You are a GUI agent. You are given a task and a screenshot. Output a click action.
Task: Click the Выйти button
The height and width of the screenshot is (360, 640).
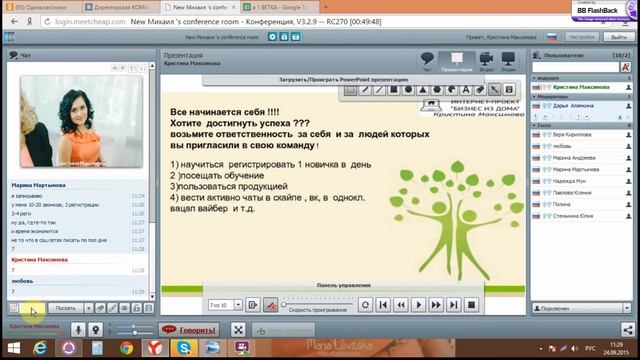(619, 37)
